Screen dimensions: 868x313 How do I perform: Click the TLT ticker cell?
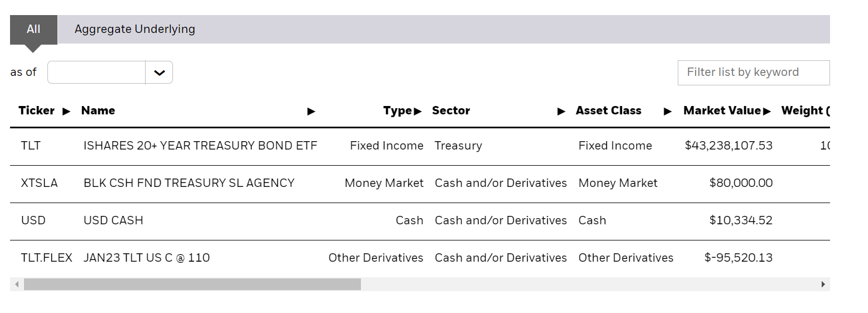[31, 146]
